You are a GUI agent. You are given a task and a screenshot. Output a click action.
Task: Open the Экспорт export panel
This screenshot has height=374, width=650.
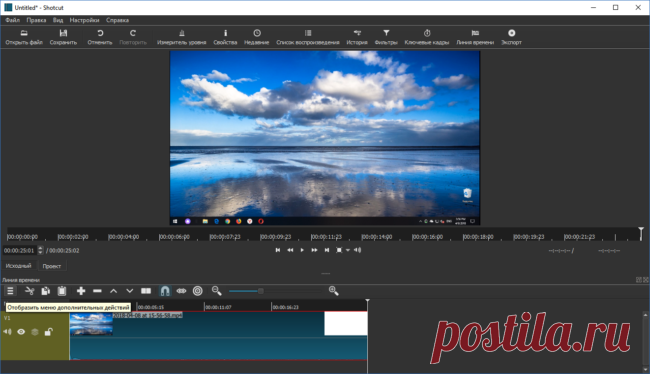tap(511, 37)
